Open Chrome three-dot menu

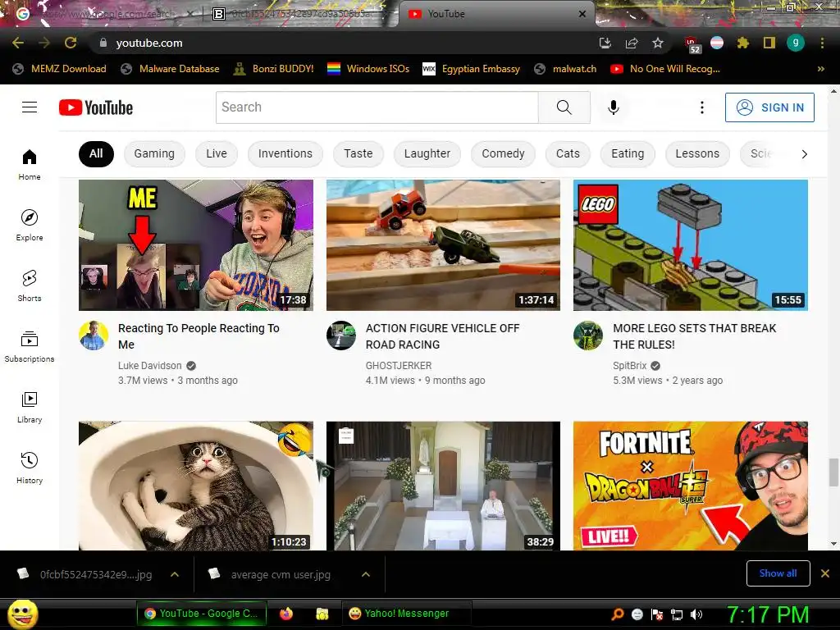point(822,43)
